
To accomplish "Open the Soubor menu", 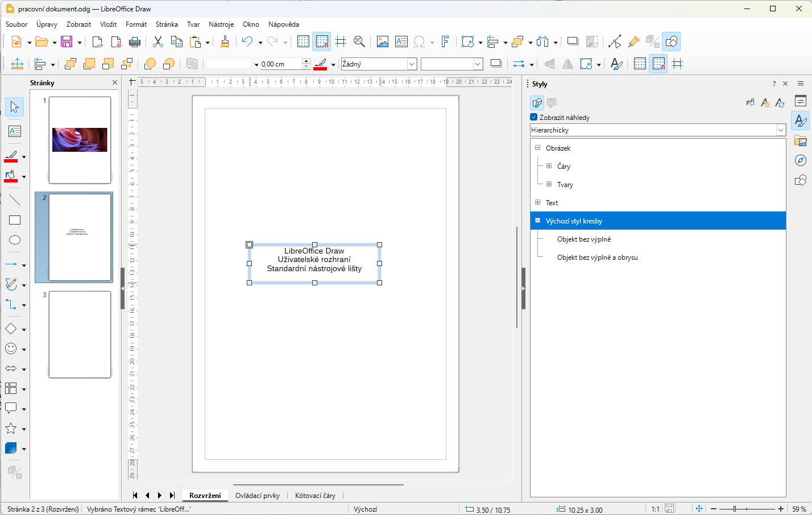I will click(16, 24).
